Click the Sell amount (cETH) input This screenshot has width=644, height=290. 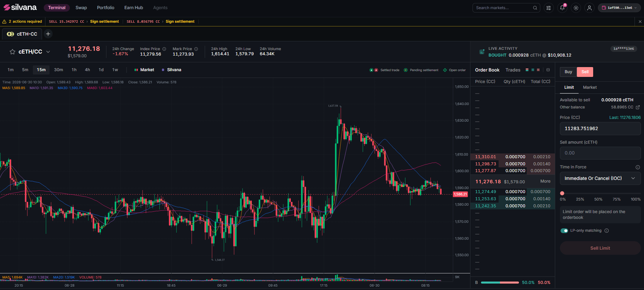point(600,153)
